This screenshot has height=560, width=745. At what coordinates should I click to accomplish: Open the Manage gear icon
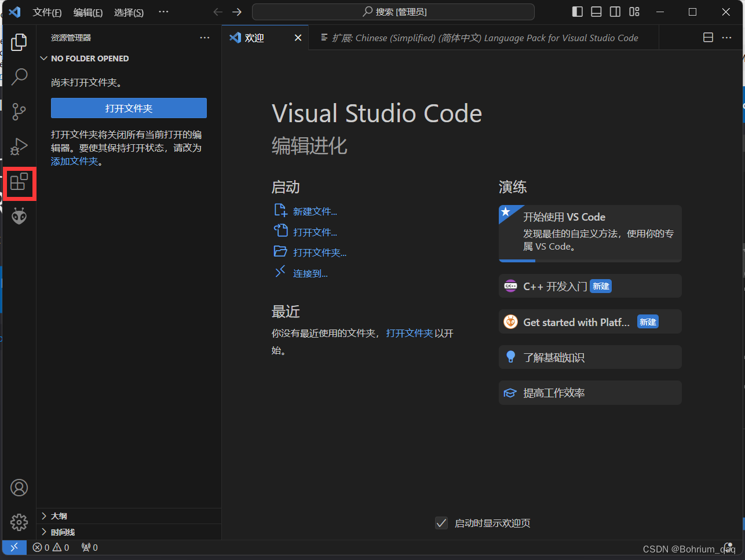coord(19,522)
